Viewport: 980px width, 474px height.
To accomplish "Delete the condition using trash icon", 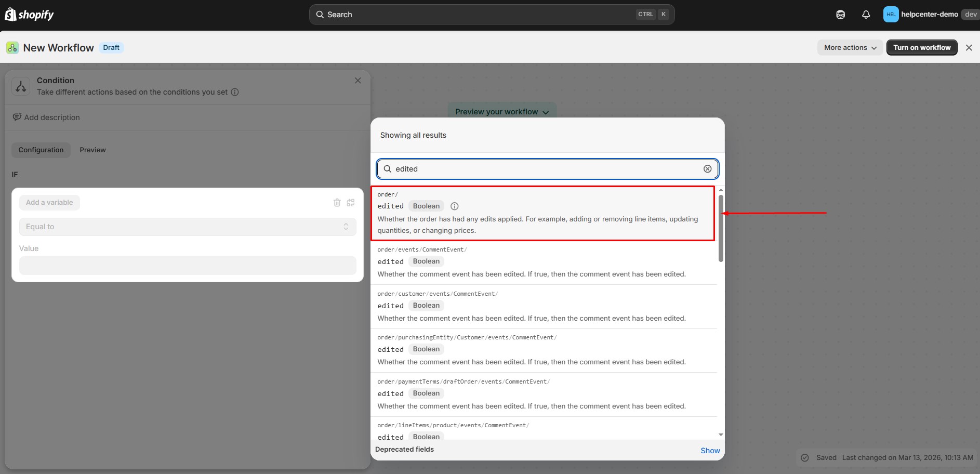I will [337, 203].
